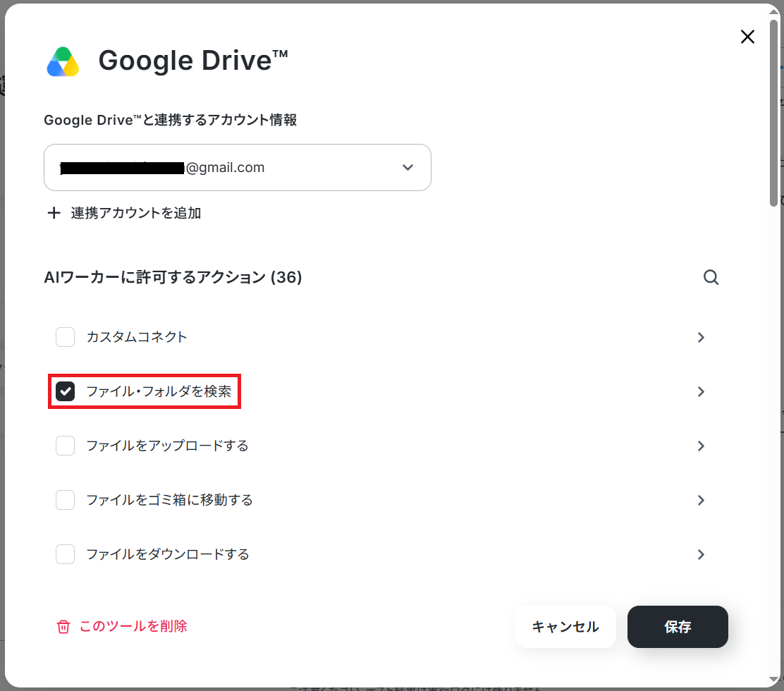Expand ファイルをアップロードする chevron arrow
784x691 pixels.
[701, 446]
